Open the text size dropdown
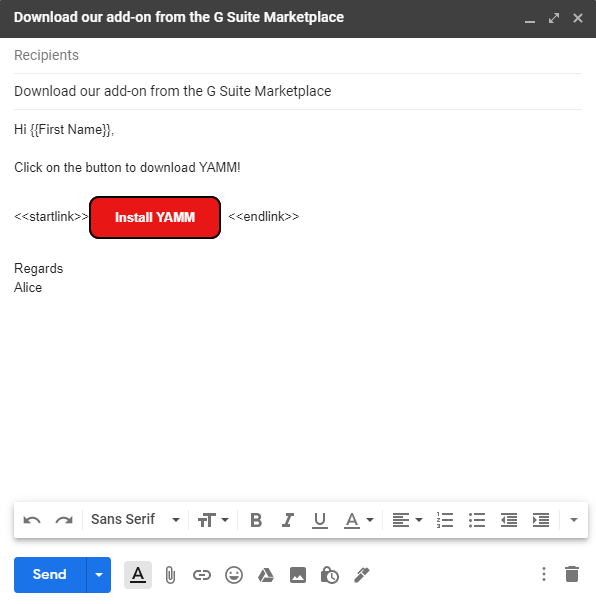The height and width of the screenshot is (604, 596). click(x=213, y=520)
